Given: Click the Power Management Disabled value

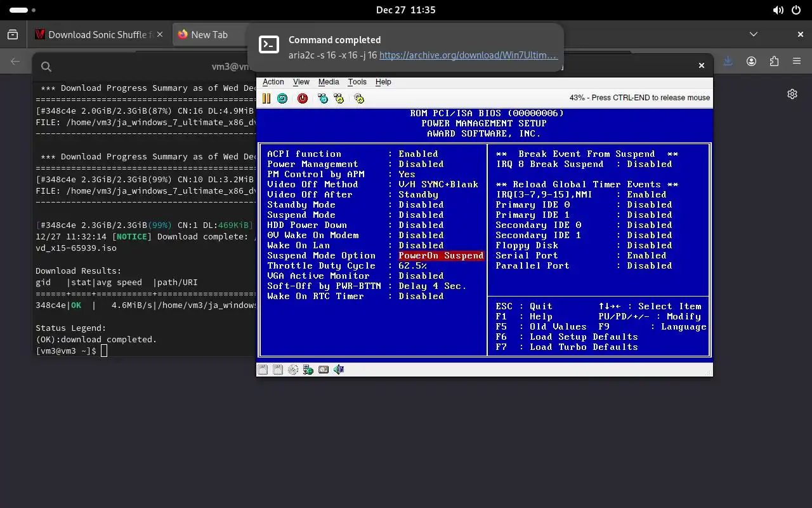Looking at the screenshot, I should pos(421,164).
